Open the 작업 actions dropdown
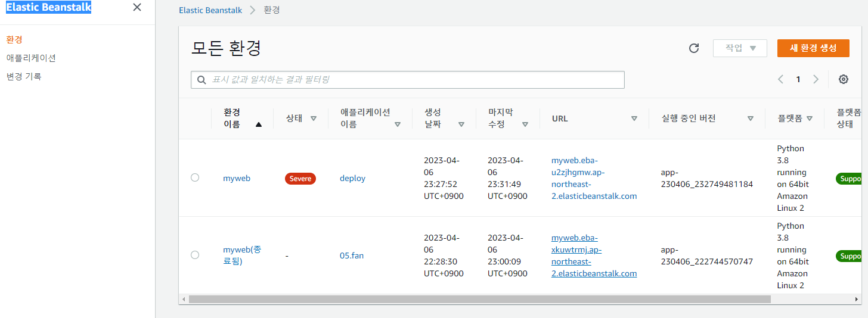This screenshot has width=868, height=318. pos(740,48)
